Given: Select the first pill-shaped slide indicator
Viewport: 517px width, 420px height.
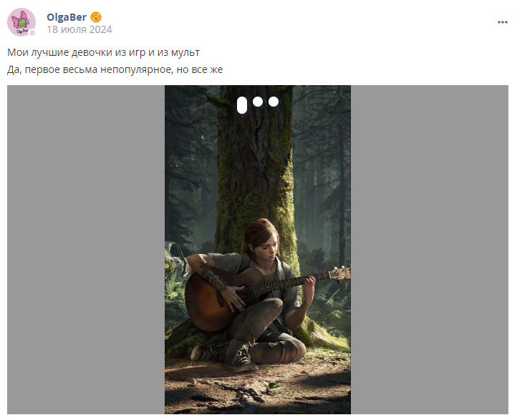Looking at the screenshot, I should [242, 105].
